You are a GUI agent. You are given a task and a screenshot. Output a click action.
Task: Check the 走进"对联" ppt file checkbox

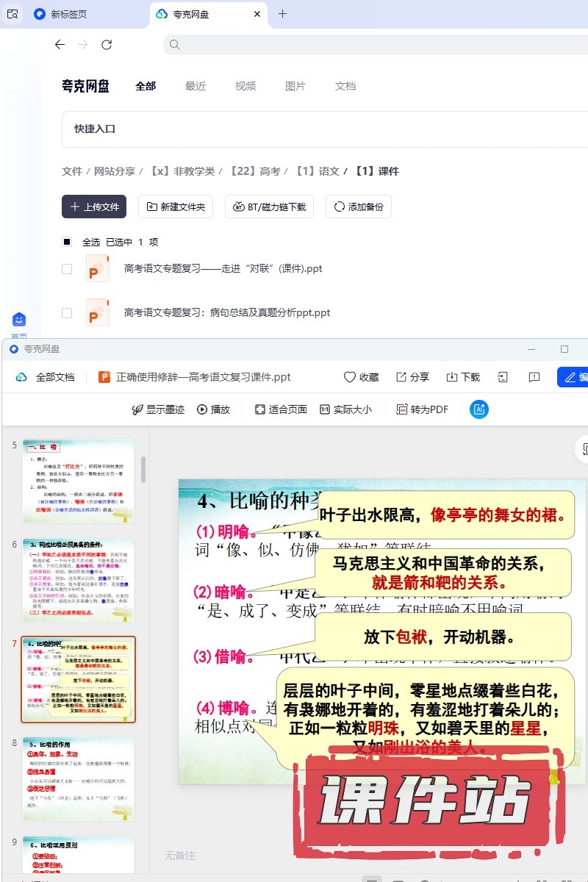[67, 269]
